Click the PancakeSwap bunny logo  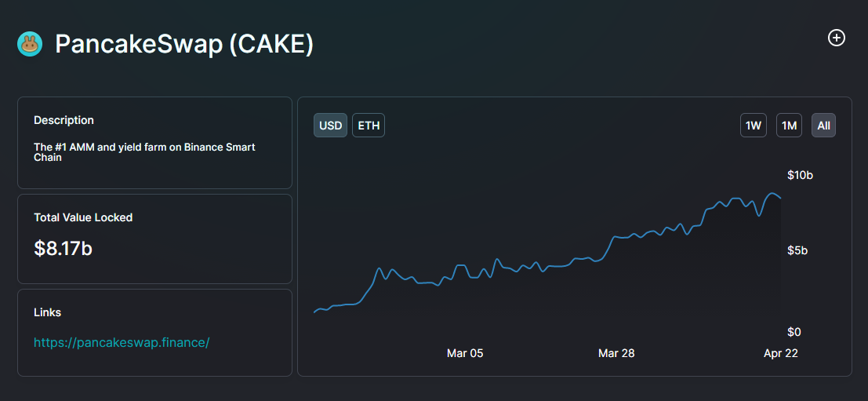(x=30, y=44)
